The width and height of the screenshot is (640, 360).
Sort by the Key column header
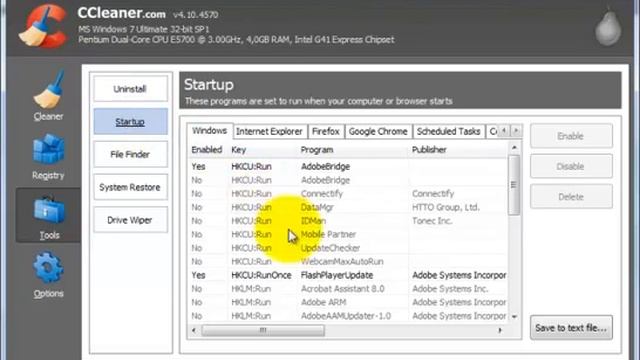click(262, 150)
